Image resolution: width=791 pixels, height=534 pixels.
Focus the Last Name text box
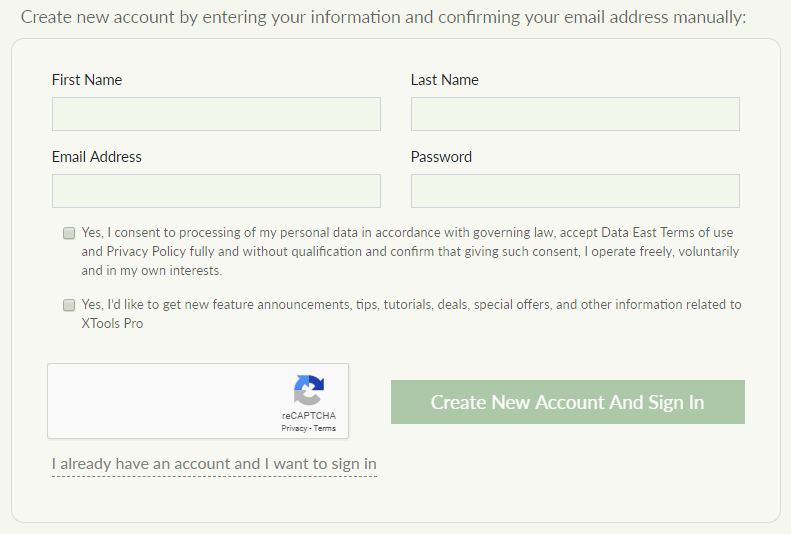tap(575, 114)
